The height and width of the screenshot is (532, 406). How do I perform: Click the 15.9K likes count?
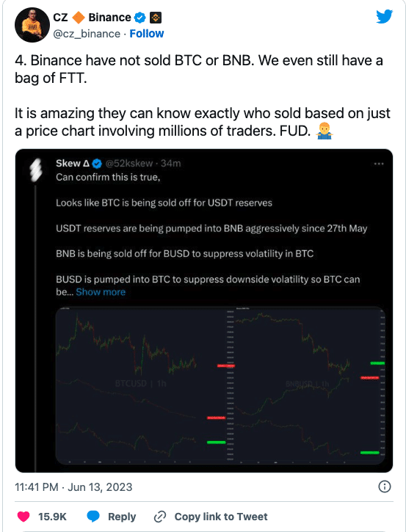pyautogui.click(x=52, y=517)
